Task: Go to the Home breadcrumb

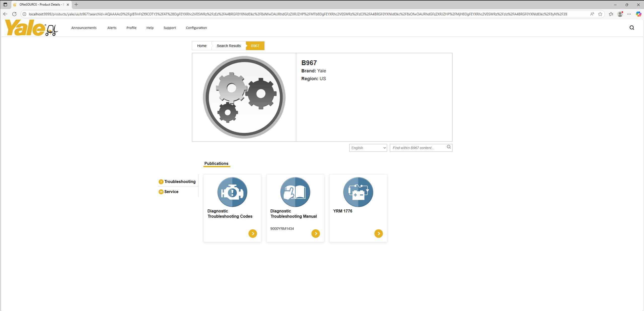Action: pyautogui.click(x=202, y=46)
